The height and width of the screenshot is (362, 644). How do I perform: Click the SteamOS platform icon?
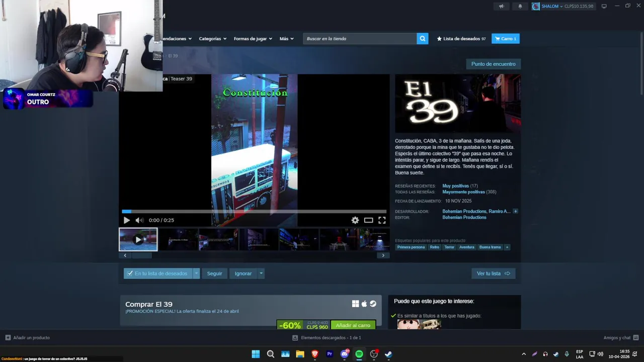click(x=373, y=304)
